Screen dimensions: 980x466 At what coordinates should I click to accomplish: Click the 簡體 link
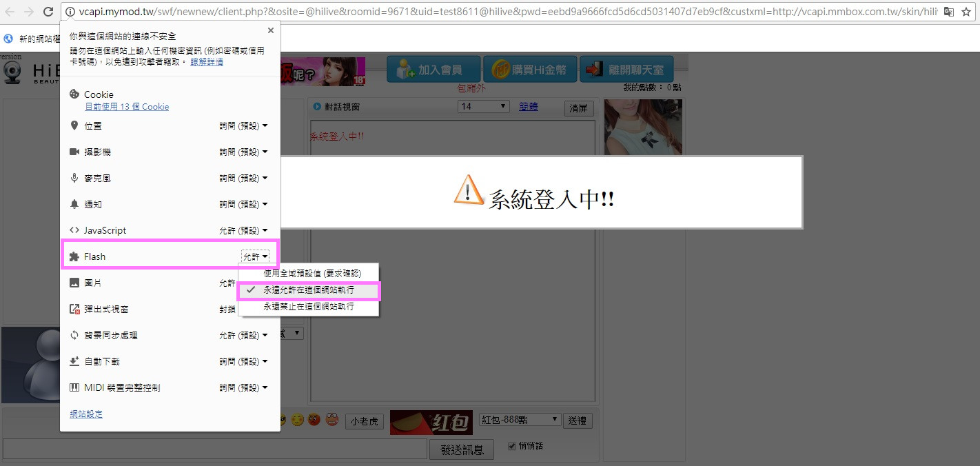[529, 106]
